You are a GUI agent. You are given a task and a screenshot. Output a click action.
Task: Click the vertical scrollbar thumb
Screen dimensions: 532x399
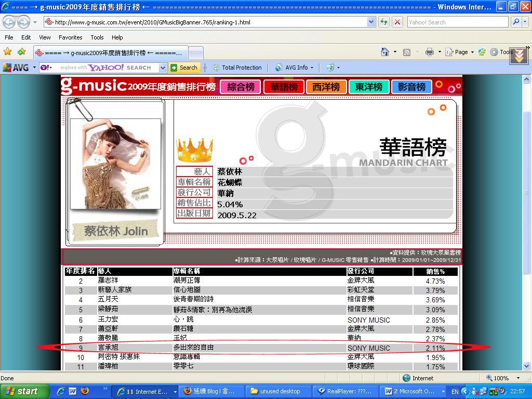coord(526,193)
